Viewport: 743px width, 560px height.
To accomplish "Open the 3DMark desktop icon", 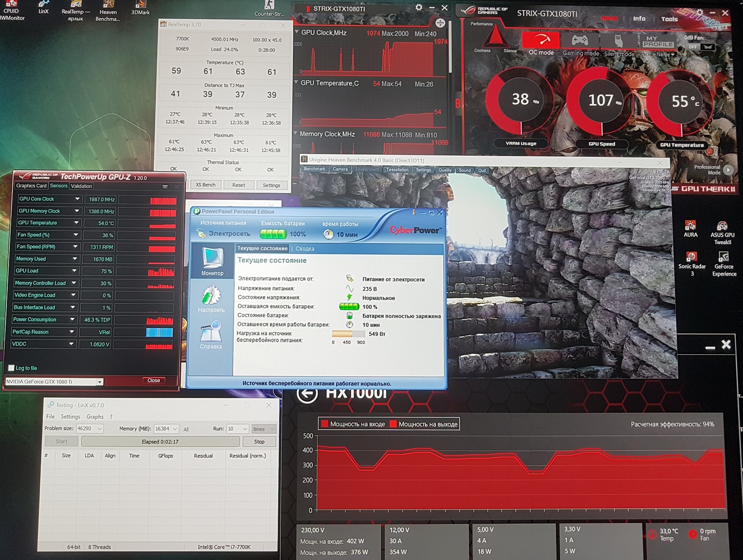I will pyautogui.click(x=140, y=8).
